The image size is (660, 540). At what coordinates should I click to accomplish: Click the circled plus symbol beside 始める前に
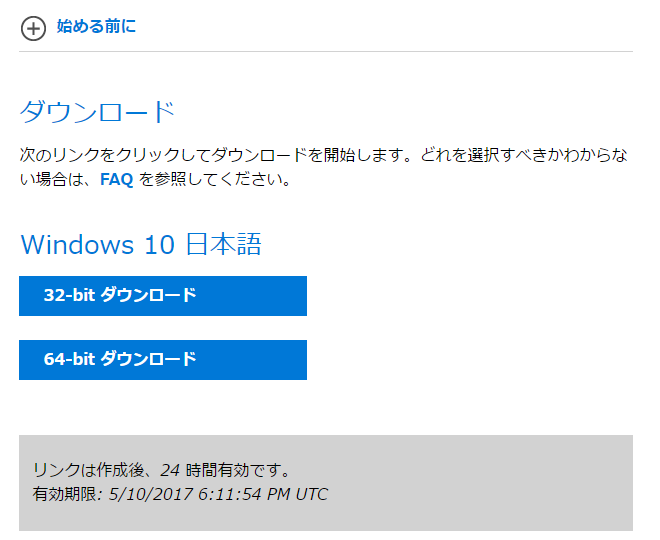coord(33,29)
